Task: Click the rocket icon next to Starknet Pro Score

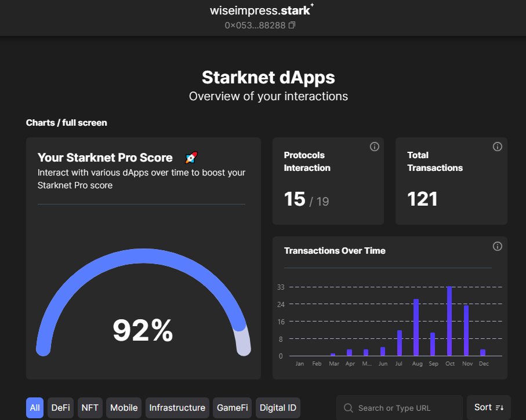Action: click(x=191, y=157)
